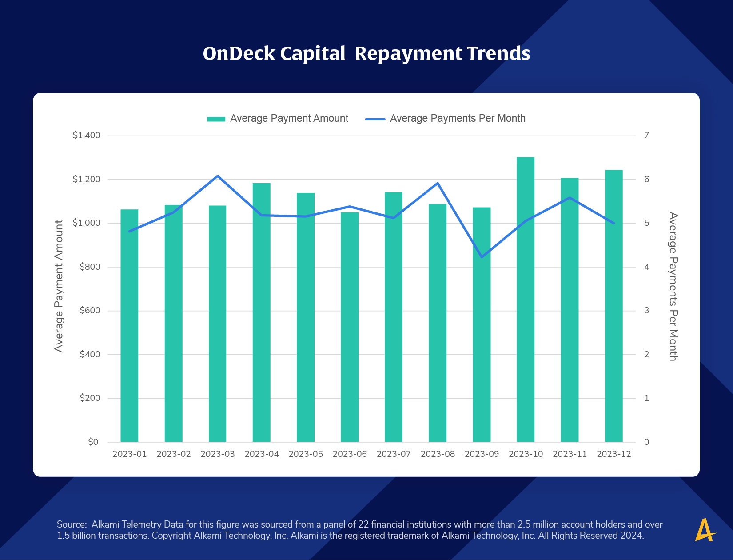Click the 'Average Payments Per Month' legend label
Image resolution: width=733 pixels, height=560 pixels.
click(458, 118)
